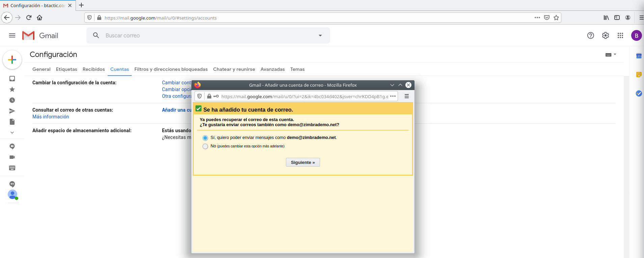Switch to the Recibidos tab
This screenshot has height=258, width=644.
point(94,69)
